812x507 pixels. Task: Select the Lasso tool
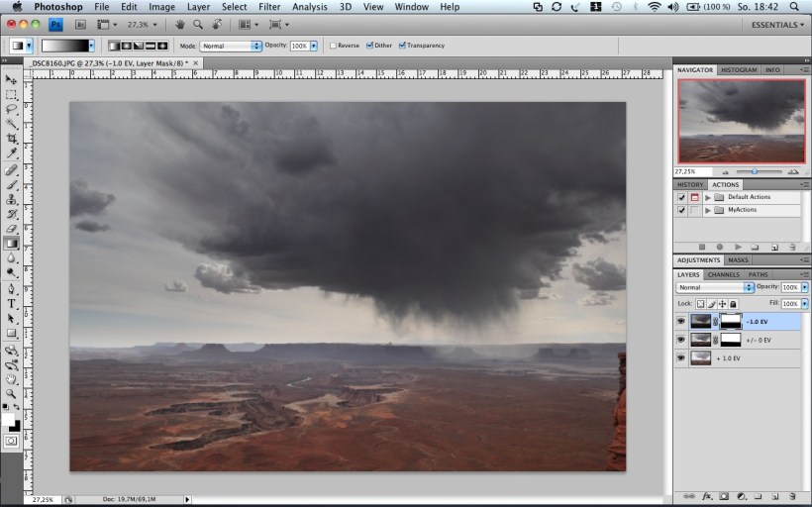[11, 109]
